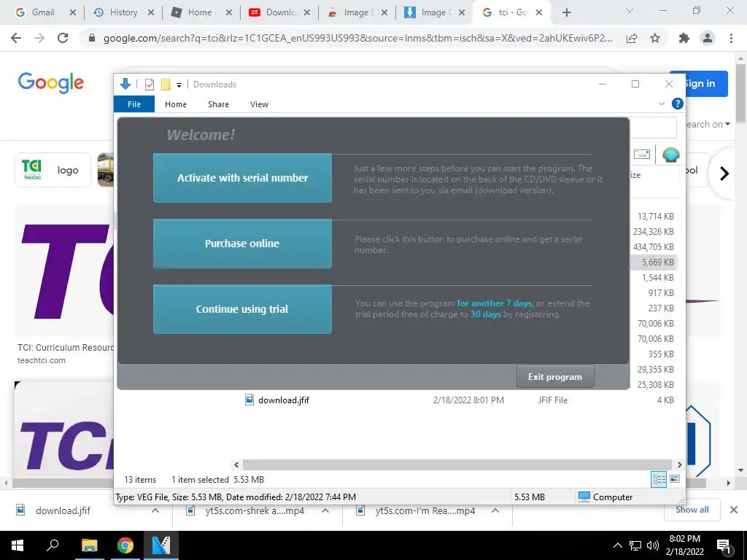Click horizontal scrollbar left arrow in Downloads
Viewport: 747px width, 560px height.
237,464
